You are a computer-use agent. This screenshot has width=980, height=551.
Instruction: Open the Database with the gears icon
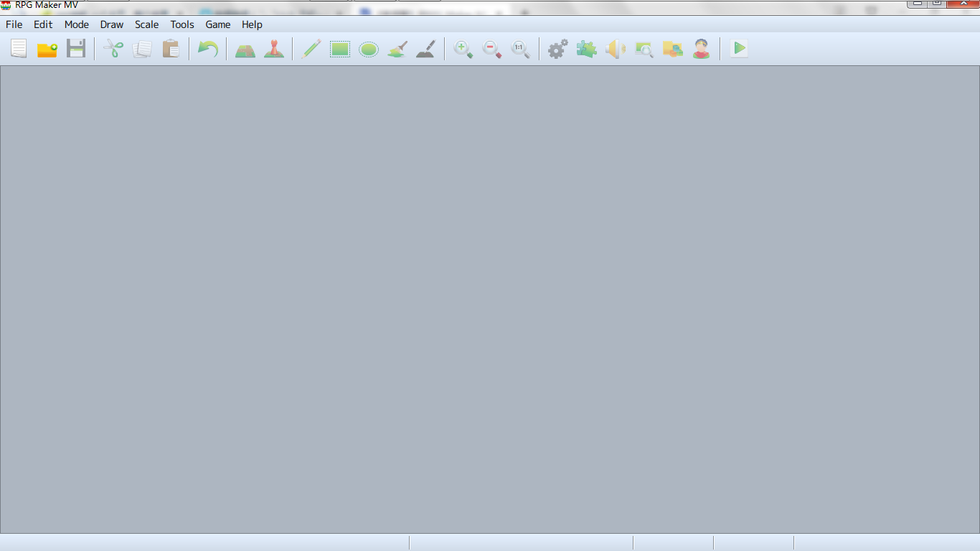coord(558,49)
